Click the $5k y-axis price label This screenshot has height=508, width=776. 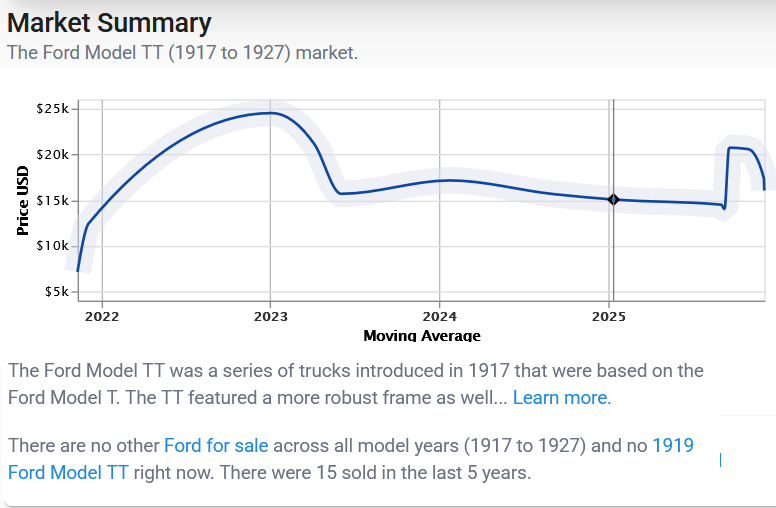55,292
